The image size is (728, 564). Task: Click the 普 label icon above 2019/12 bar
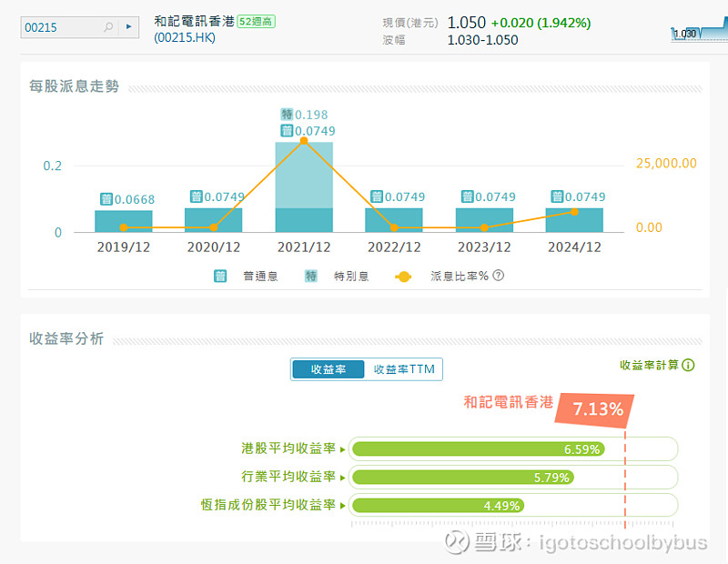pos(106,199)
